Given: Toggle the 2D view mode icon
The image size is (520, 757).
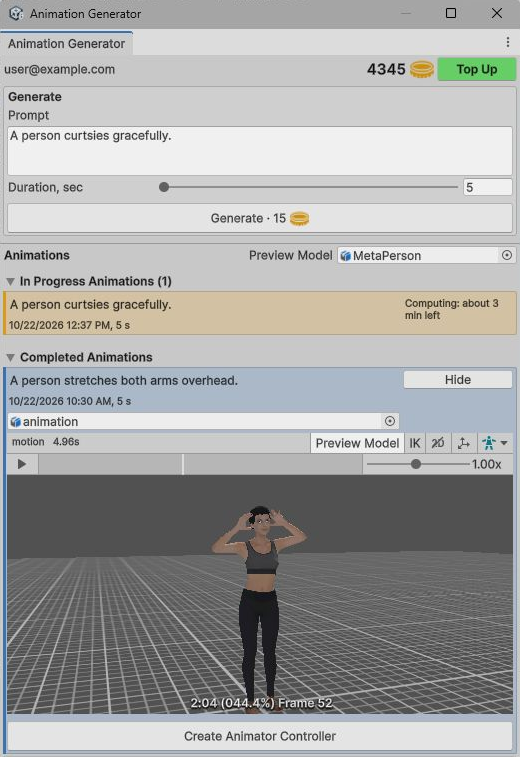Looking at the screenshot, I should pos(438,443).
